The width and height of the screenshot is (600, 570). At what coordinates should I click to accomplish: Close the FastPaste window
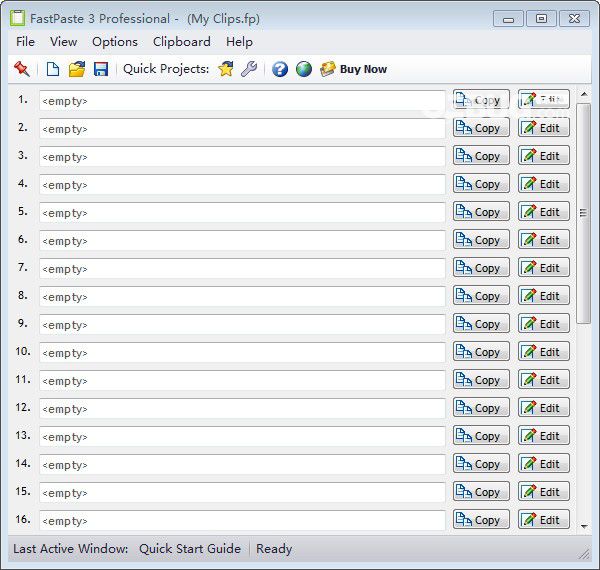(574, 19)
